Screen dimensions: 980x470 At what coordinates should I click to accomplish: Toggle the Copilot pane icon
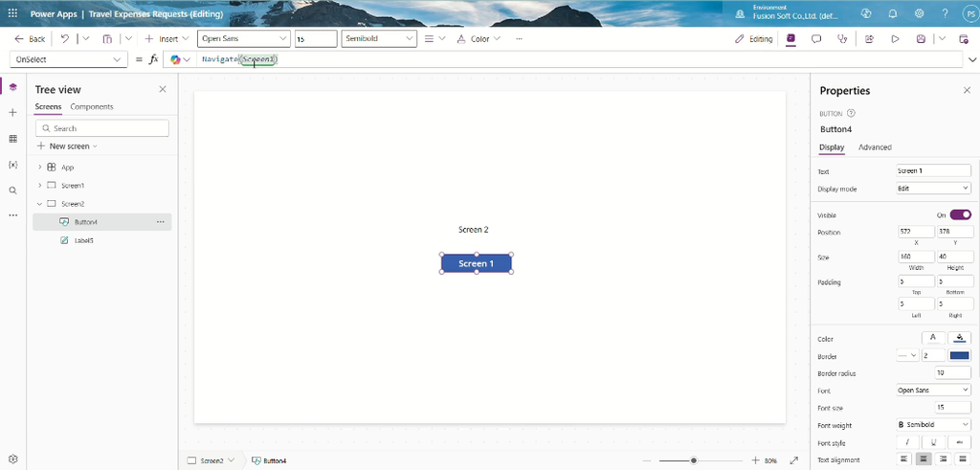pos(791,38)
